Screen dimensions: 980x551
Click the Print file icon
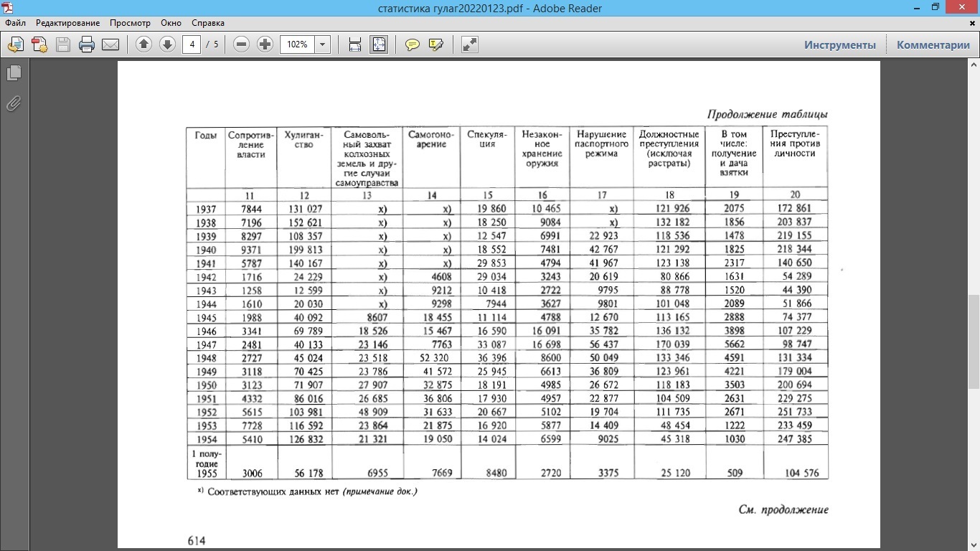coord(87,44)
